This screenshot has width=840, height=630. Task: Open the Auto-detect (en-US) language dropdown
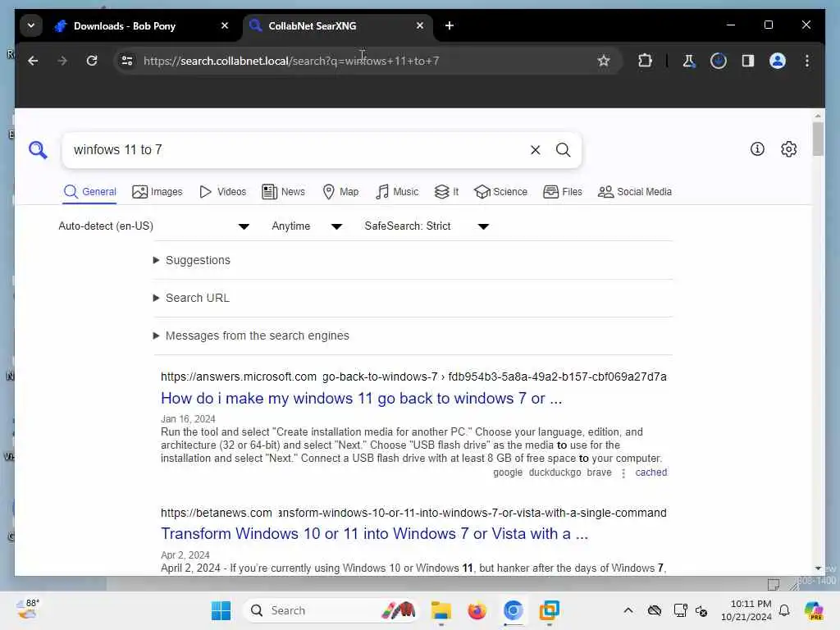coord(153,226)
